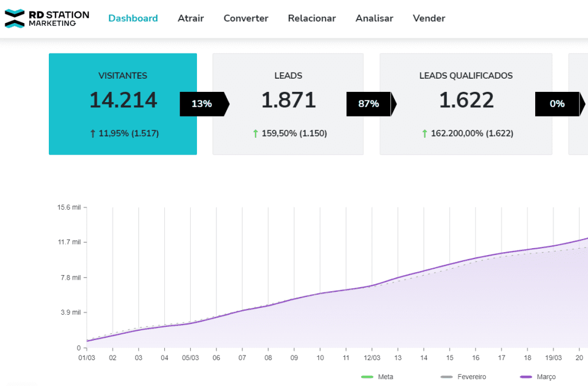Open the Dashboard tab
588x386 pixels.
pyautogui.click(x=133, y=18)
